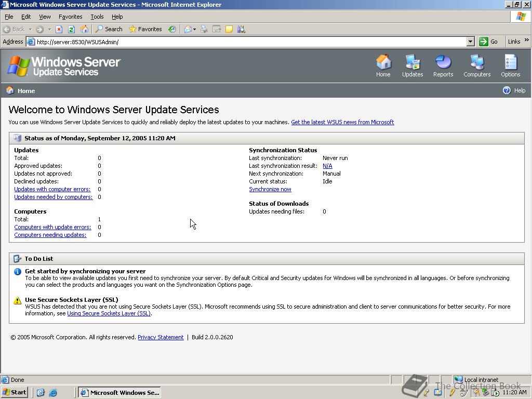
Task: Open Computers with update errors link
Action: click(x=52, y=228)
